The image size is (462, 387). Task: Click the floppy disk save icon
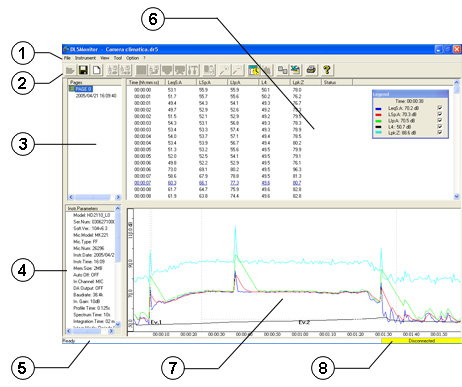click(83, 70)
